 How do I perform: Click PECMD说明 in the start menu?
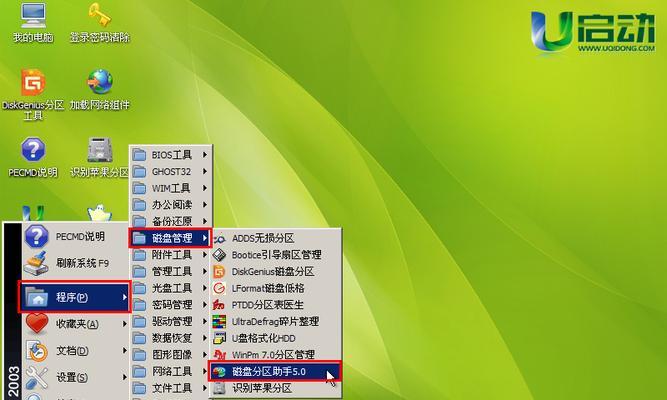click(x=80, y=237)
